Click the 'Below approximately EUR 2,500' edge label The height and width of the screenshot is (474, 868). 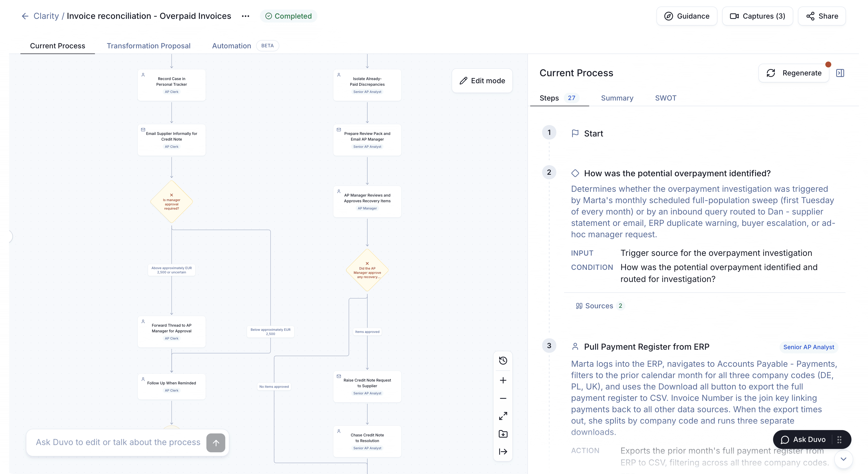(271, 332)
